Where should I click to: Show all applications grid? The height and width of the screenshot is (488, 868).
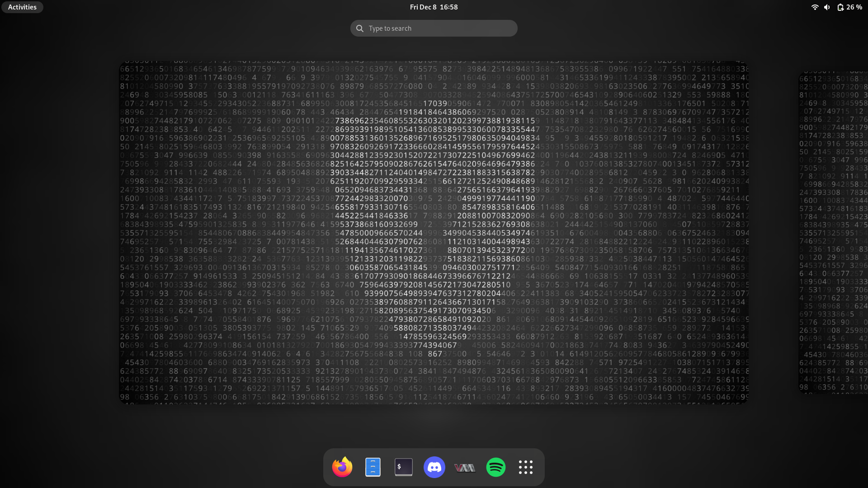point(526,467)
